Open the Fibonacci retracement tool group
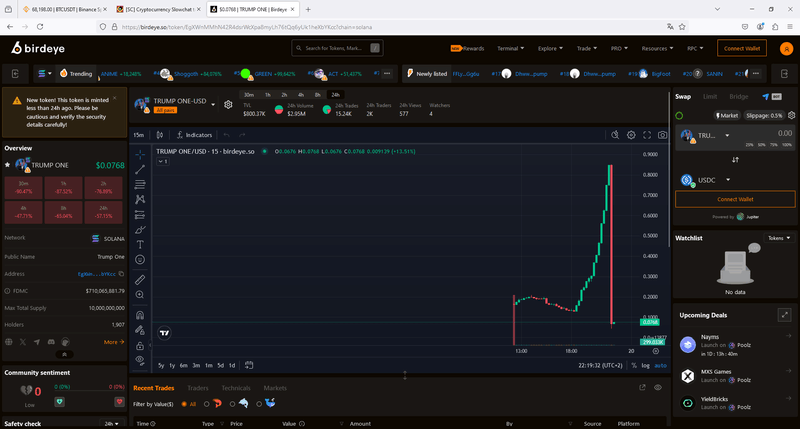This screenshot has height=429, width=800. tap(140, 184)
